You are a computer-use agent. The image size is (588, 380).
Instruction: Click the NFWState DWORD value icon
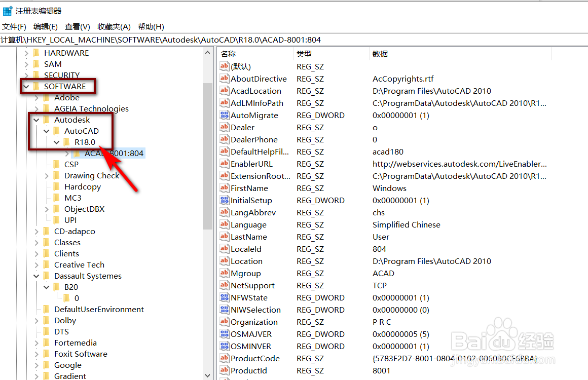tap(224, 297)
